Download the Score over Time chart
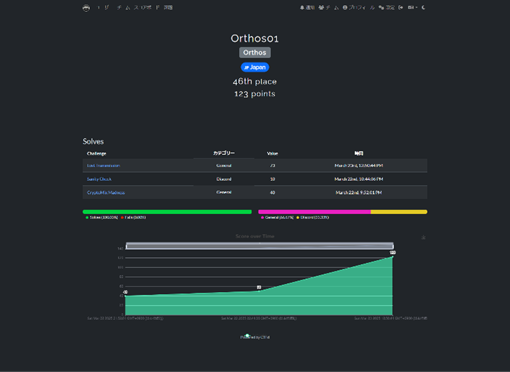This screenshot has height=372, width=510. 423,237
